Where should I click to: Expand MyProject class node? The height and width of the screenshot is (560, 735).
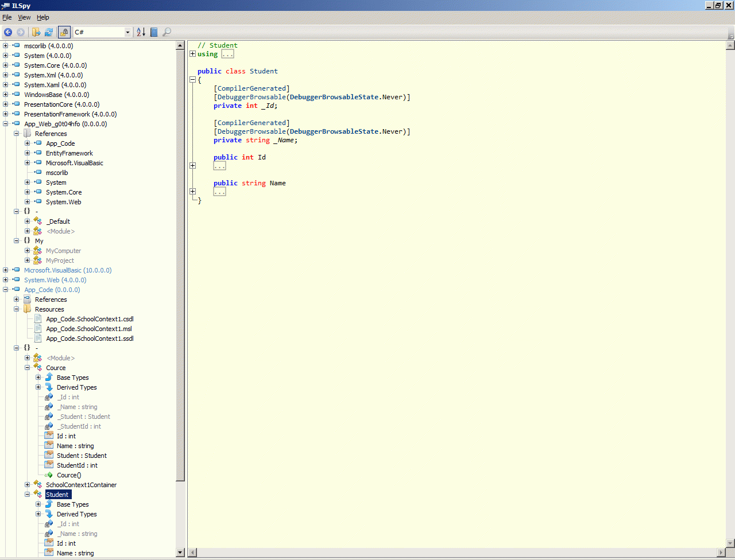28,260
